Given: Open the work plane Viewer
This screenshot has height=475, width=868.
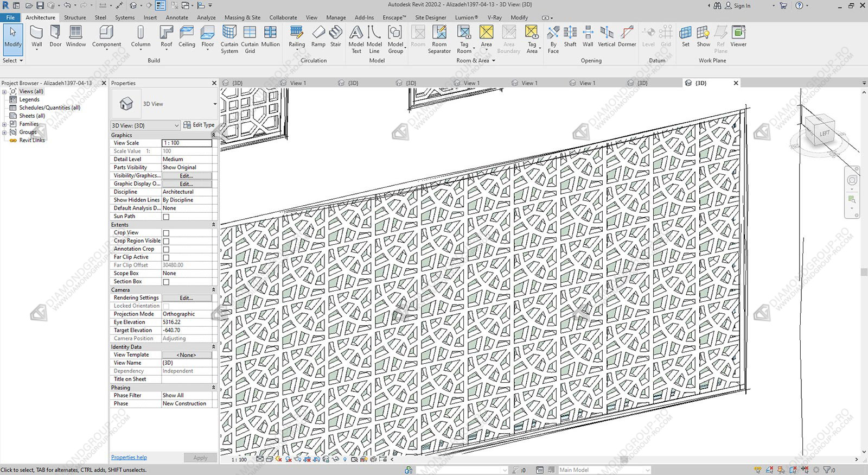Looking at the screenshot, I should tap(738, 37).
